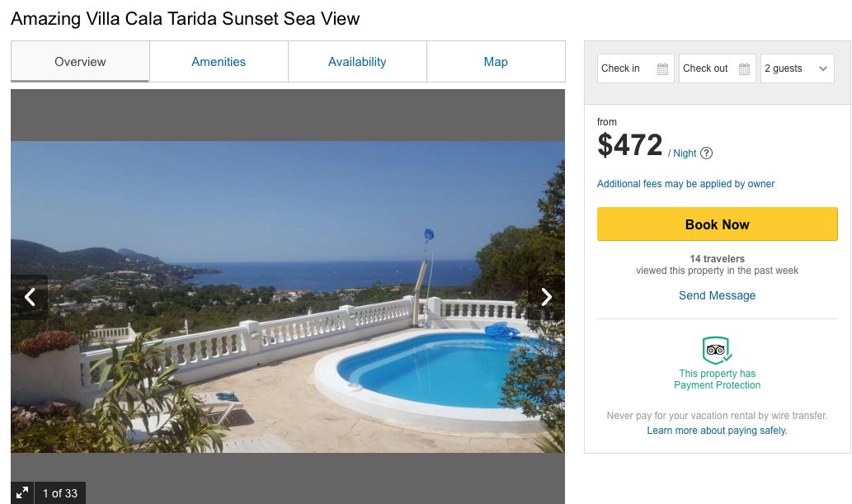Open the Check in date field
The width and height of the screenshot is (852, 504).
pyautogui.click(x=627, y=68)
